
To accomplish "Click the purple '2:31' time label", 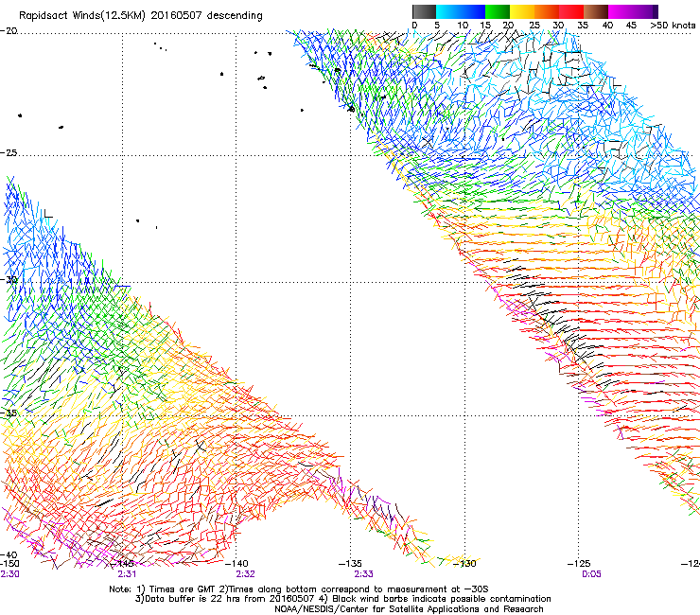I will tap(127, 574).
